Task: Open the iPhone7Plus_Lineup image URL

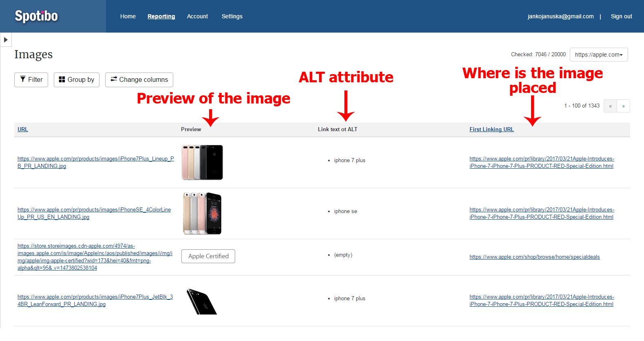Action: (x=96, y=162)
